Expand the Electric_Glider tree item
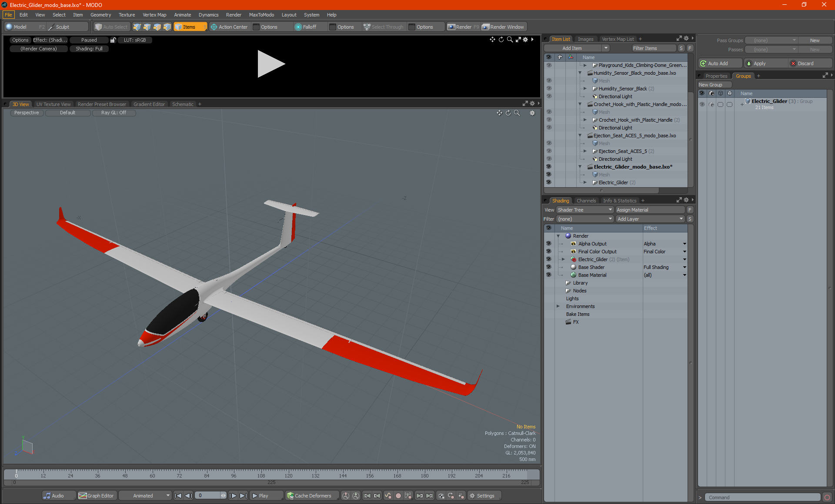The width and height of the screenshot is (835, 504). [585, 182]
